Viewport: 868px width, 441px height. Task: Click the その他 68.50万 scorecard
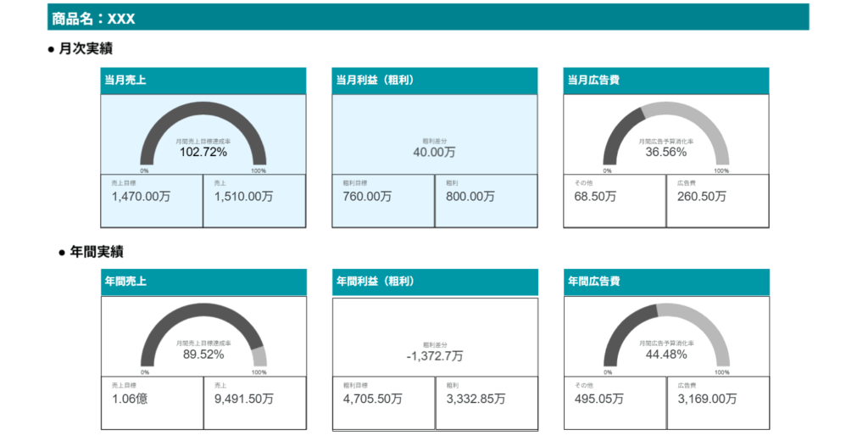coord(615,201)
